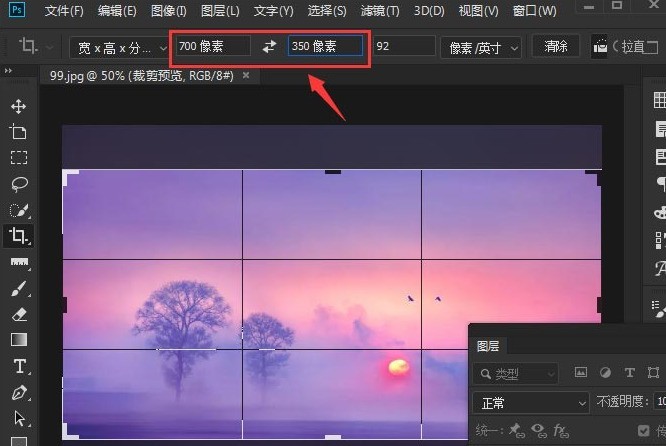Select the Brush tool
Viewport: 666px width, 446px height.
[19, 288]
